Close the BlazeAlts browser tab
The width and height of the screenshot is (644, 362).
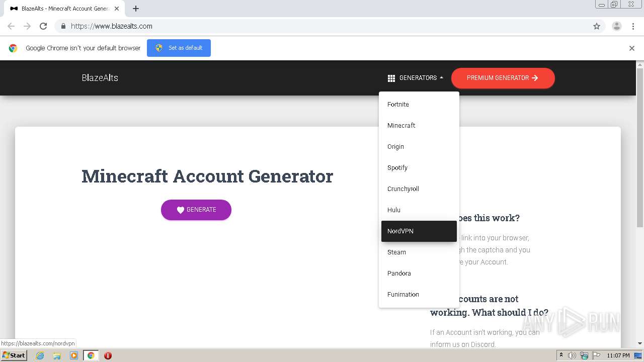tap(116, 9)
